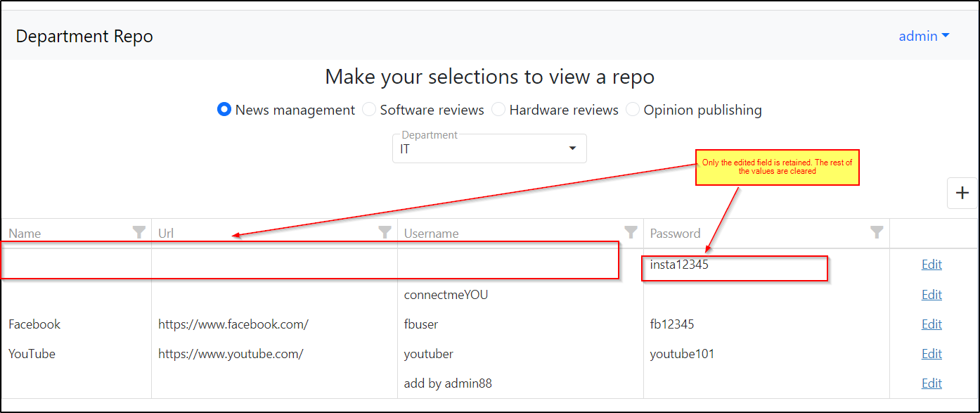Select the Software reviews option
The width and height of the screenshot is (980, 413).
pos(369,110)
